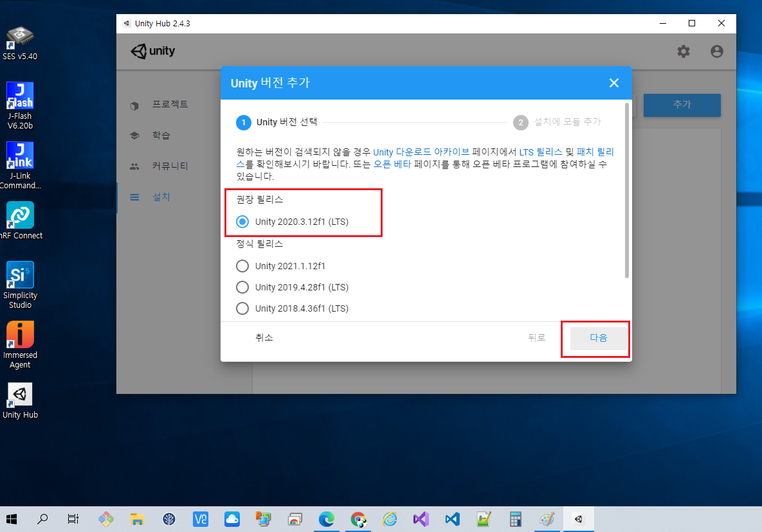Open the 오픈 베타 link
The image size is (762, 532).
click(392, 164)
